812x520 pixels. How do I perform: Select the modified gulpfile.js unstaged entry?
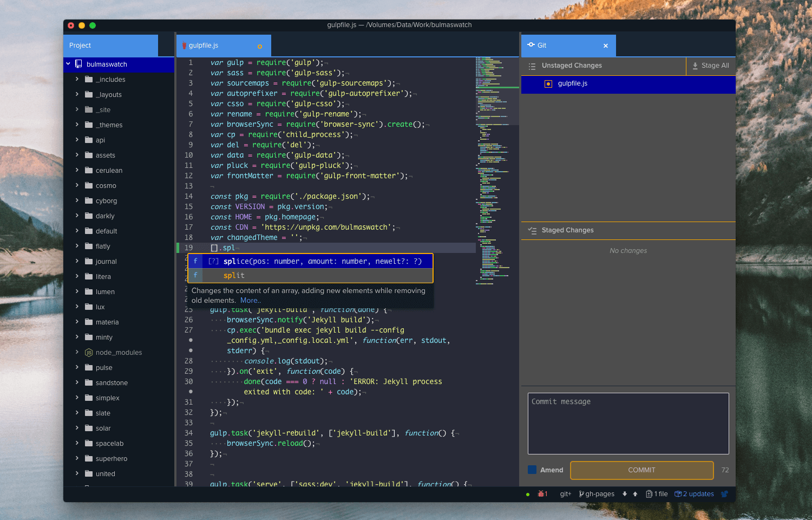572,83
